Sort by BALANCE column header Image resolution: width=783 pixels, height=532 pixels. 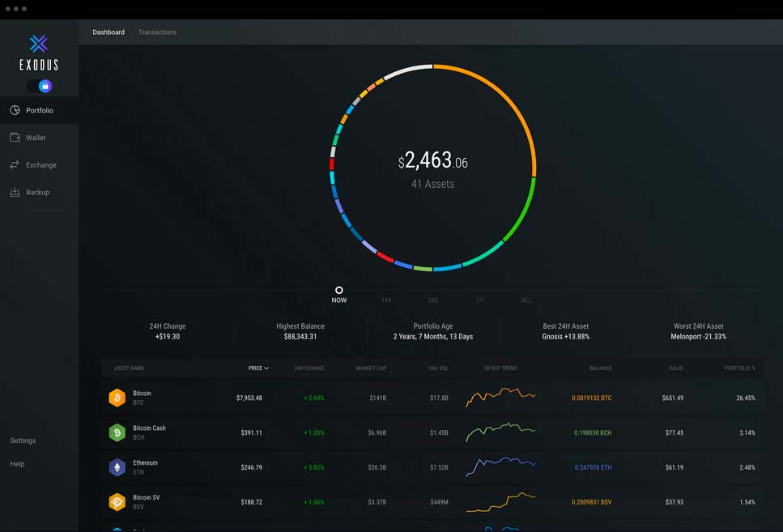[600, 368]
